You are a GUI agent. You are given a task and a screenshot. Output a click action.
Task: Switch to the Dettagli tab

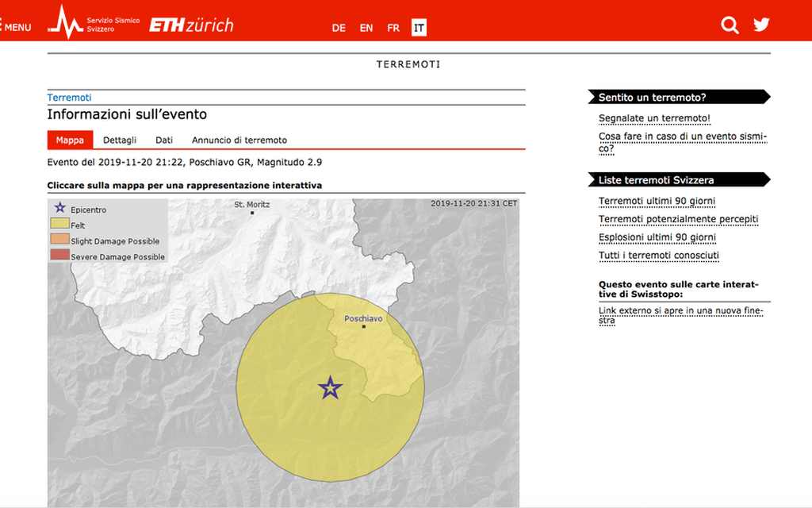121,140
